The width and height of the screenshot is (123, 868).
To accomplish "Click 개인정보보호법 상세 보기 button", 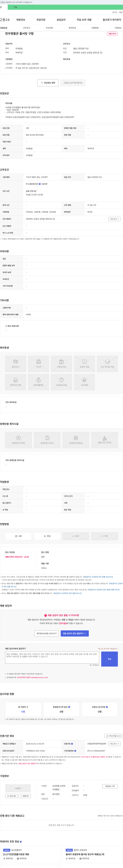I will coord(46,633).
